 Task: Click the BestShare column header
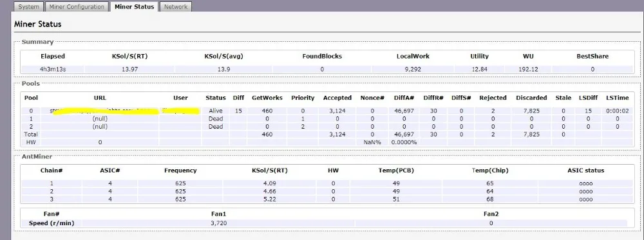pos(592,56)
